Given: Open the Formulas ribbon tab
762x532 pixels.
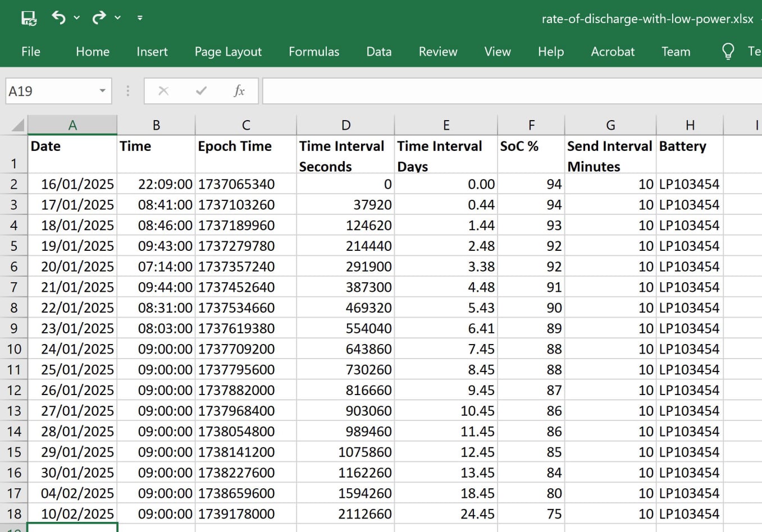Looking at the screenshot, I should pyautogui.click(x=314, y=52).
